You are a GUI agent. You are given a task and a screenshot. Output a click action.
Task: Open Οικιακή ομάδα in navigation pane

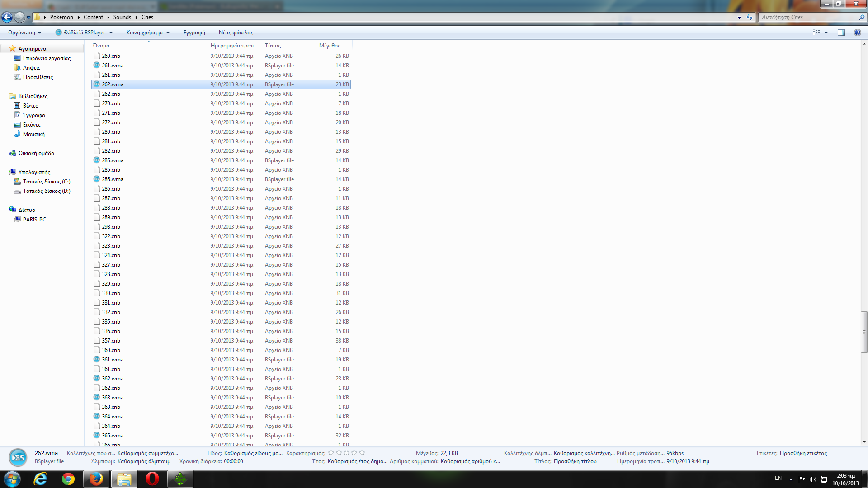coord(36,153)
